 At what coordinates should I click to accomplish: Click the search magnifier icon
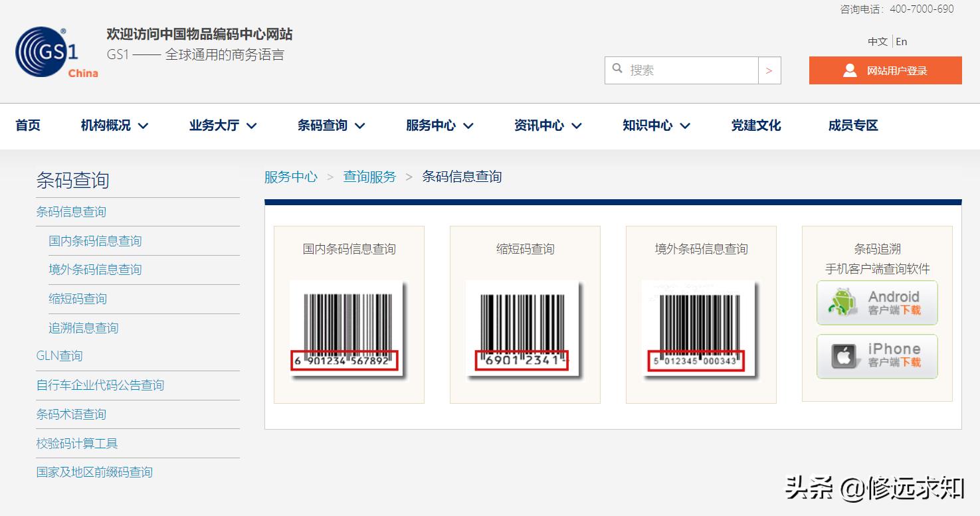pos(618,69)
